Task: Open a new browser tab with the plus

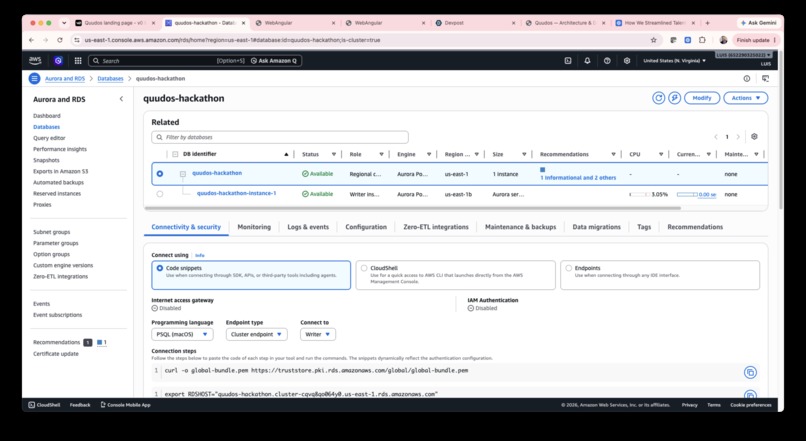Action: (x=707, y=23)
